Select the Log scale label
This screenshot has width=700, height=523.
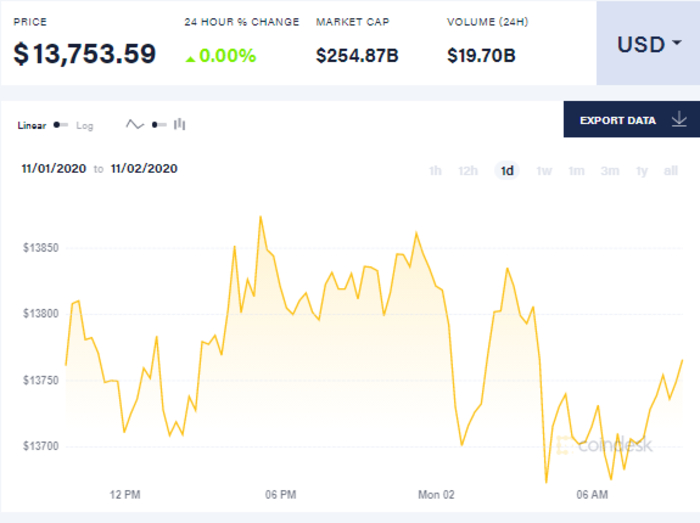coord(85,126)
